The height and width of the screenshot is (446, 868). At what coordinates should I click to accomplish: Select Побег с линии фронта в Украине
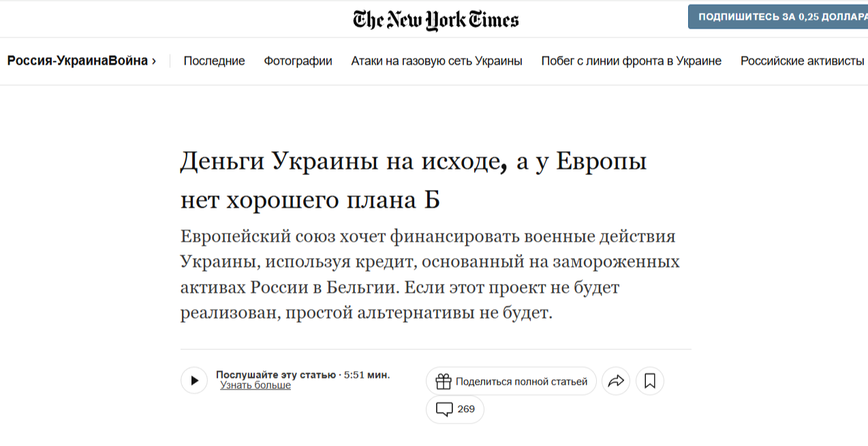click(x=631, y=61)
